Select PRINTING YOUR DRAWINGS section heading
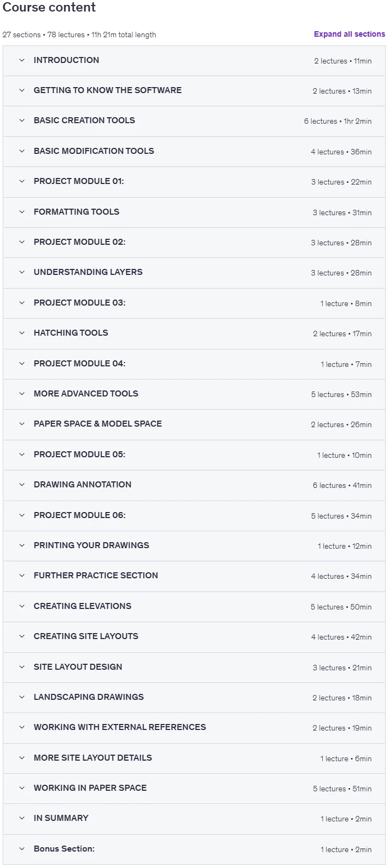The width and height of the screenshot is (389, 868). [91, 545]
